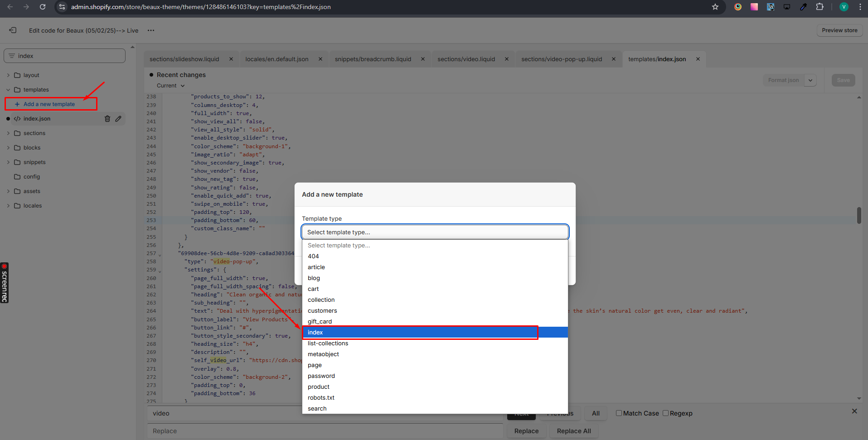Close the find and replace bar
Viewport: 868px width, 440px height.
pyautogui.click(x=854, y=411)
